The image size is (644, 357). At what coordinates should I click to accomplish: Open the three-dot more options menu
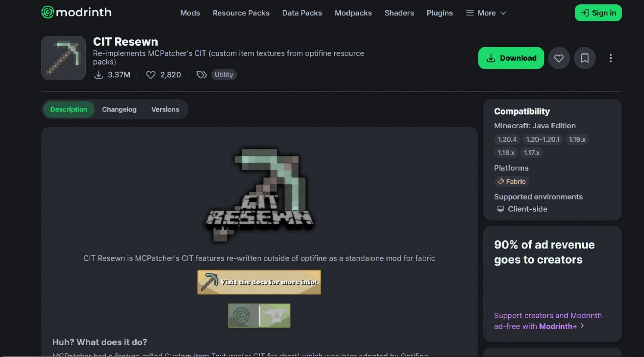click(610, 58)
